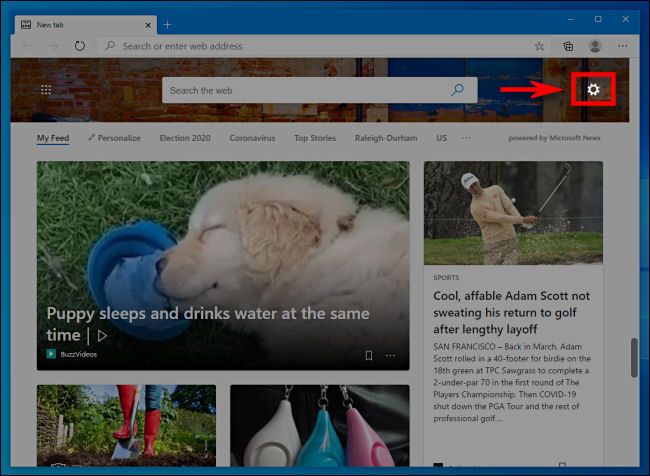Click the Refresh button in the toolbar

pyautogui.click(x=80, y=46)
